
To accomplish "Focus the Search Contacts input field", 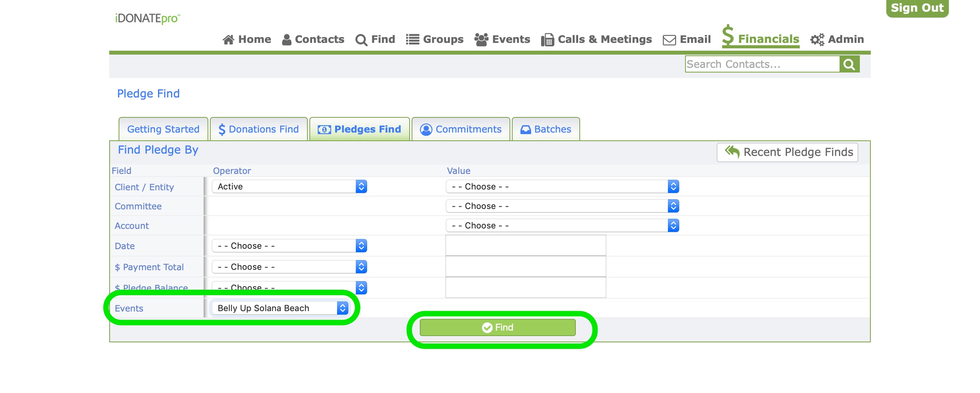I will (x=762, y=64).
